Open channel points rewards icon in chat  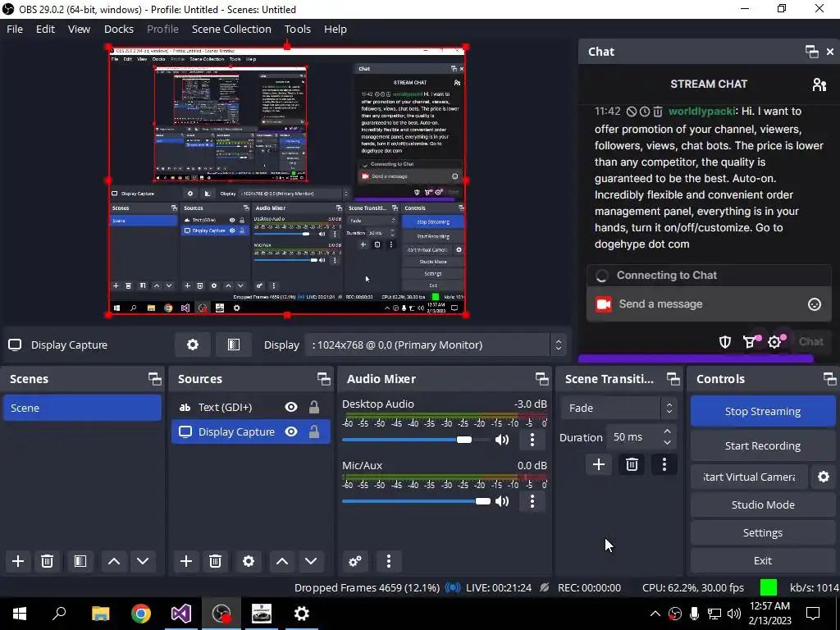coord(751,341)
